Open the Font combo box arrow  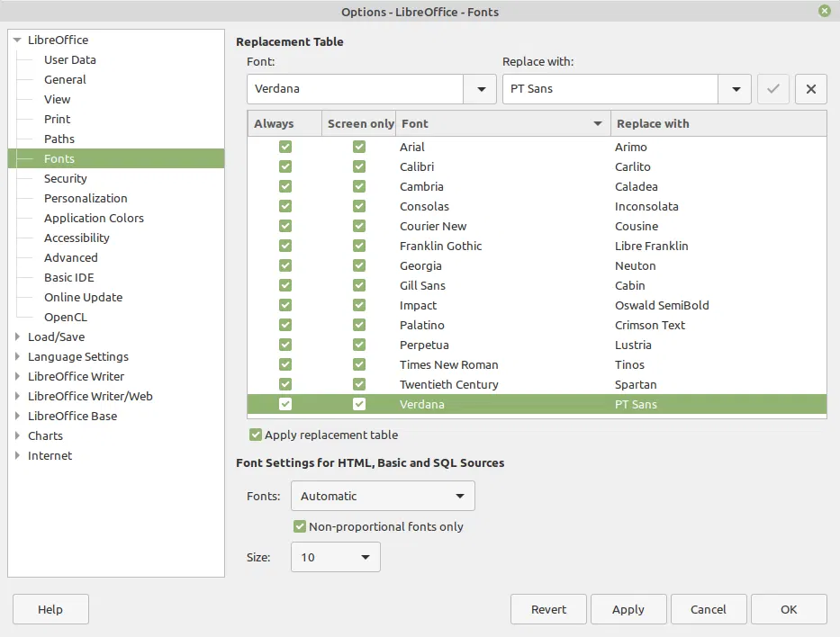(x=481, y=89)
